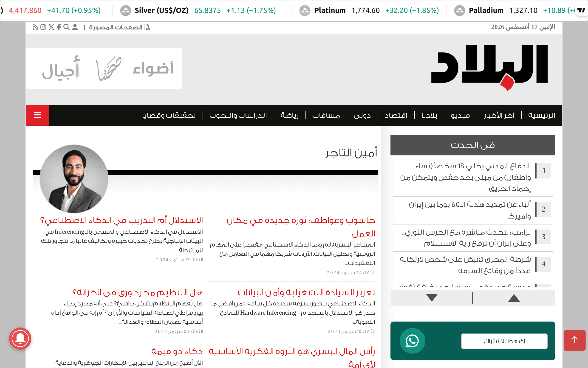
Task: Open the X (Twitter) icon
Action: [x=51, y=27]
